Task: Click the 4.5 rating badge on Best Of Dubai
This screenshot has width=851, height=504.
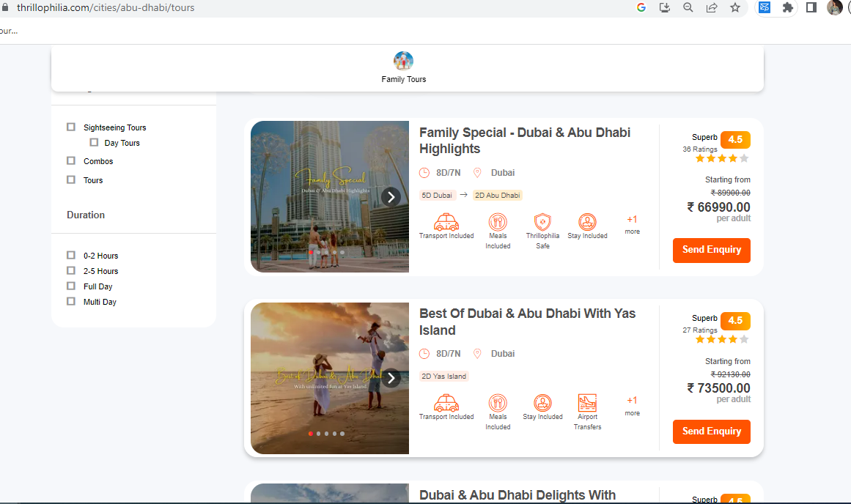Action: tap(735, 321)
